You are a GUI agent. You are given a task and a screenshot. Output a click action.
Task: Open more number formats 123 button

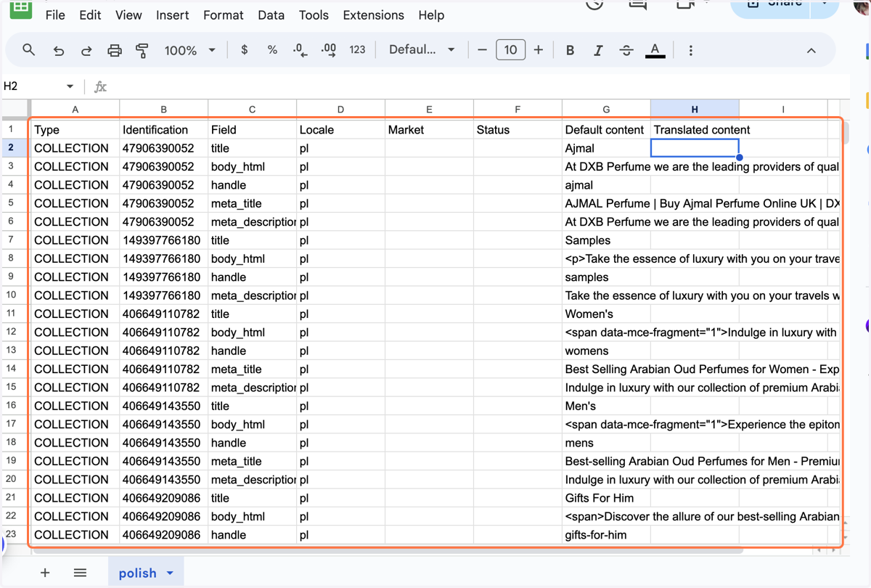pyautogui.click(x=357, y=50)
